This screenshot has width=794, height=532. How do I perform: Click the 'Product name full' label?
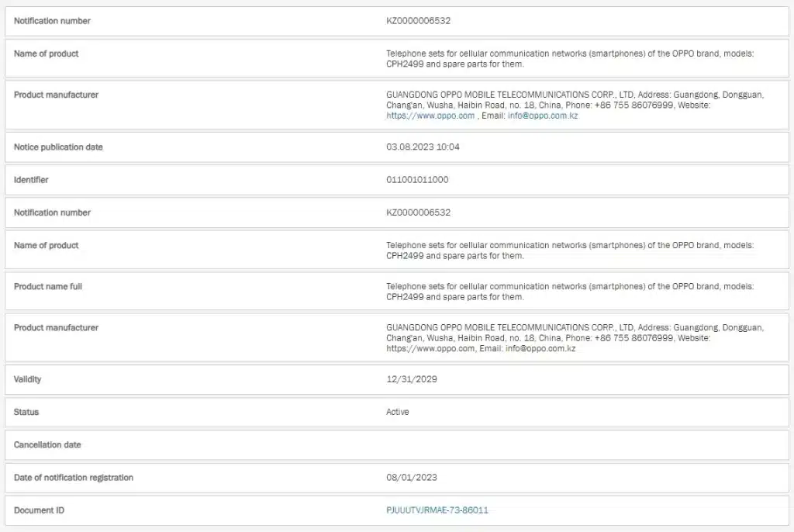pyautogui.click(x=48, y=287)
